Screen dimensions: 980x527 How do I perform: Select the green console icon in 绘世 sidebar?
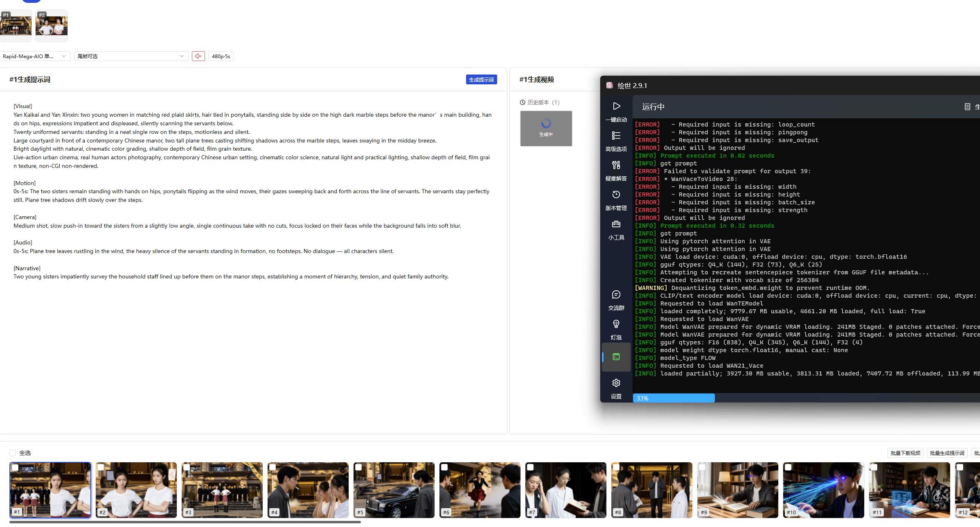(x=616, y=357)
